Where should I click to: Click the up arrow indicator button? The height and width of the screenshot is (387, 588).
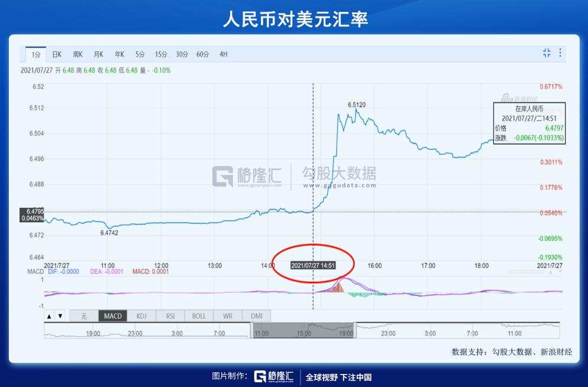49,316
